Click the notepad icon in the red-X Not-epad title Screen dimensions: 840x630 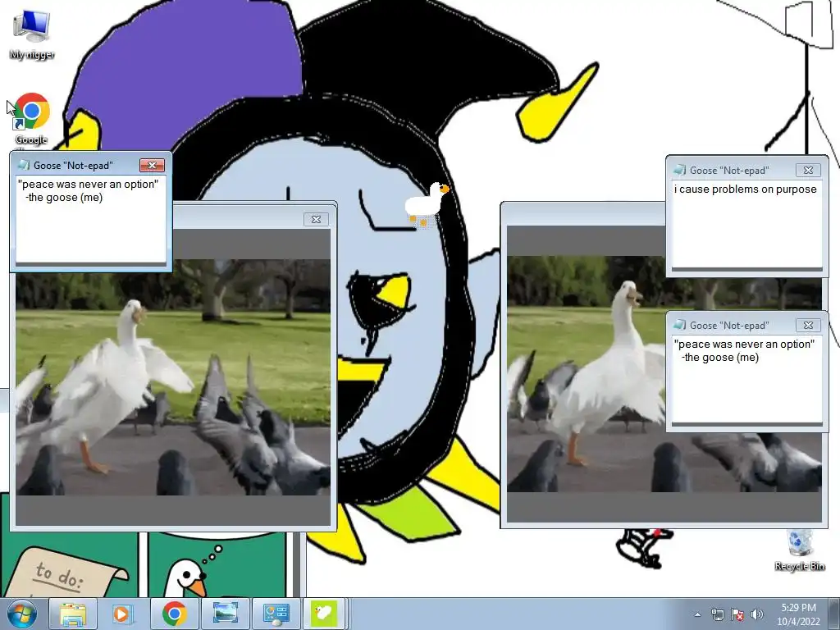point(23,164)
